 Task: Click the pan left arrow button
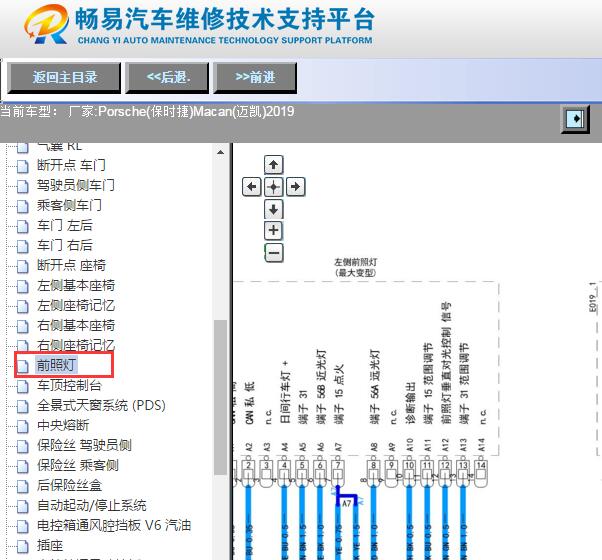click(251, 187)
